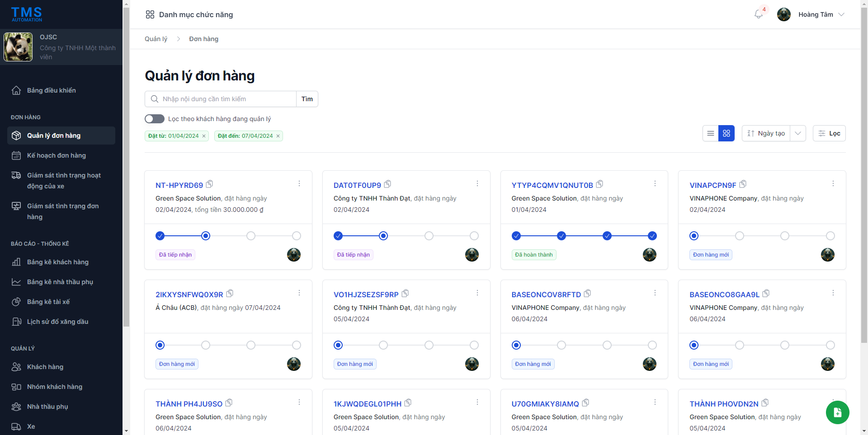Click the search input field
The width and height of the screenshot is (868, 435).
pos(221,99)
